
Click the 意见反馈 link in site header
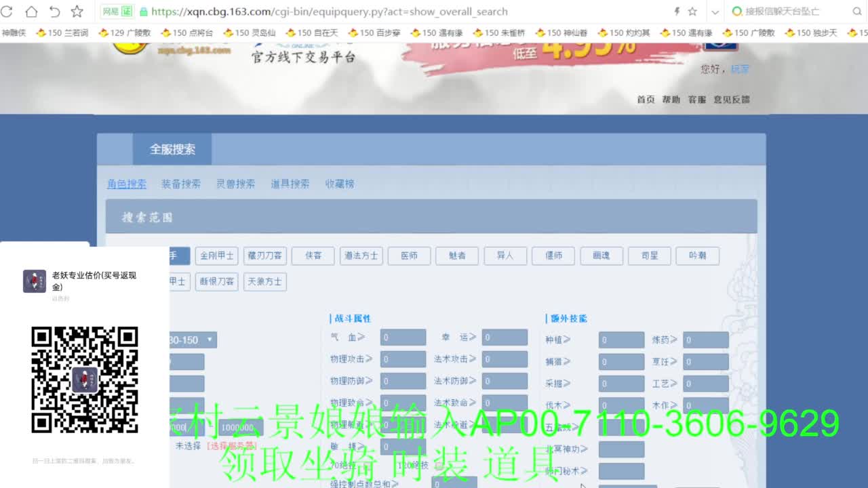732,100
